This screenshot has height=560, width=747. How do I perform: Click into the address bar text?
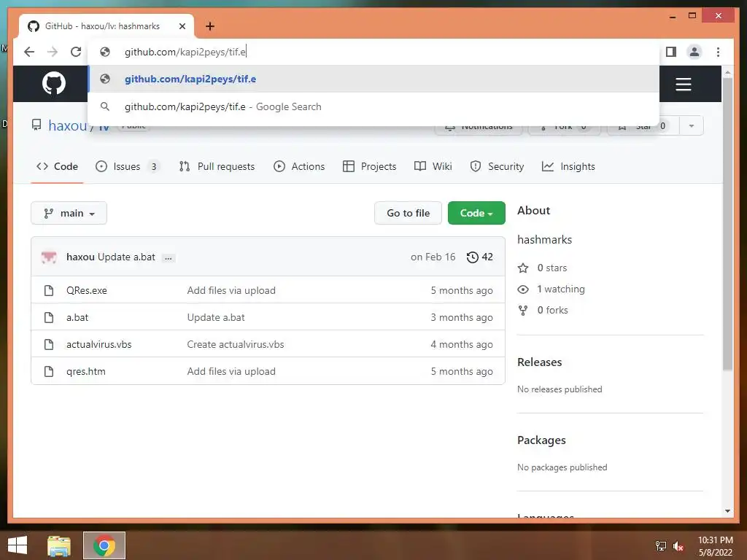(185, 52)
